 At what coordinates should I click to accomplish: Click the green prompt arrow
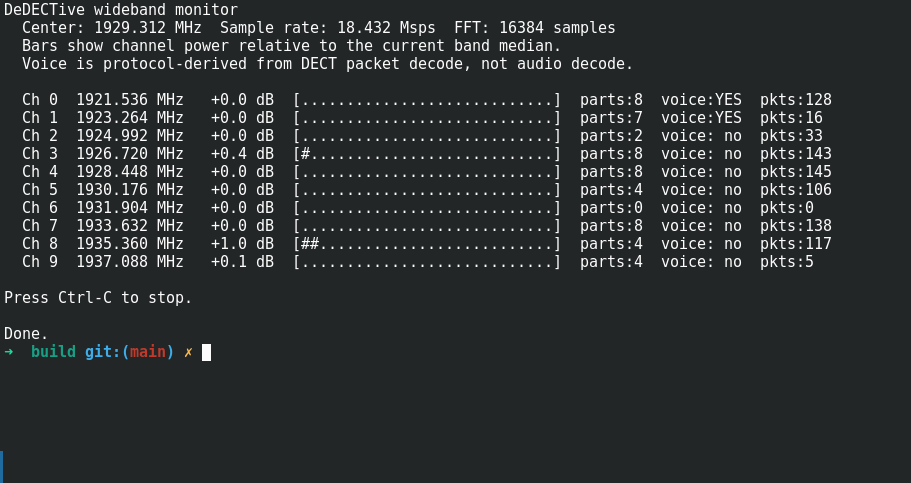8,352
